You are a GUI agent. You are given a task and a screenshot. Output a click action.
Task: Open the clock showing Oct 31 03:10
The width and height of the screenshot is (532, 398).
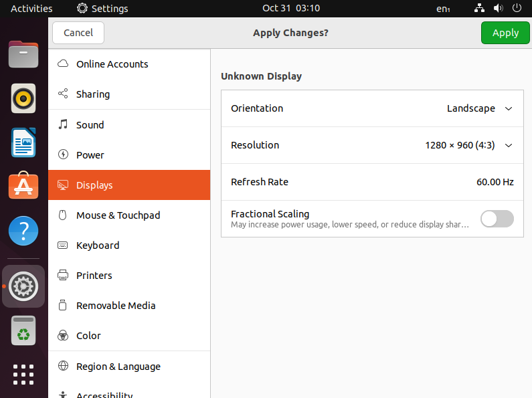click(291, 8)
